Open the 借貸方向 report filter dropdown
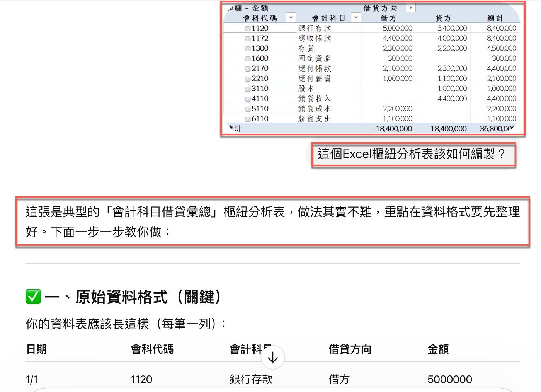Screen dimensions: 541x392 (x=410, y=7)
